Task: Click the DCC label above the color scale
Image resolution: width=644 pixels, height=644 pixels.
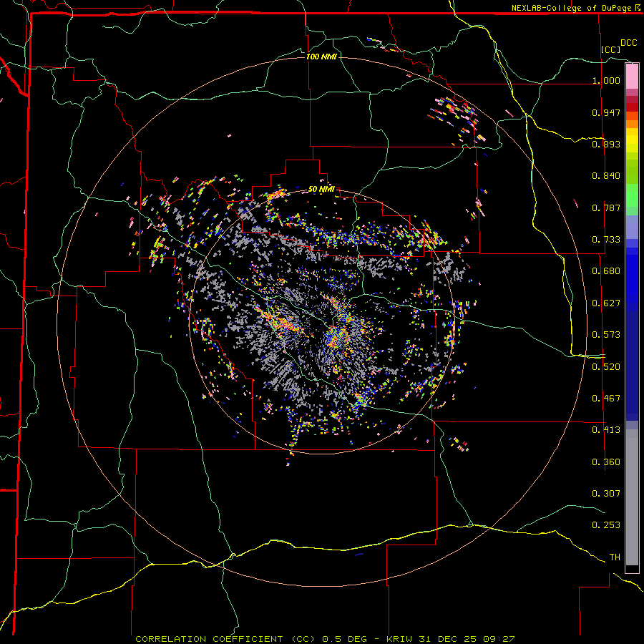Action: pos(629,43)
